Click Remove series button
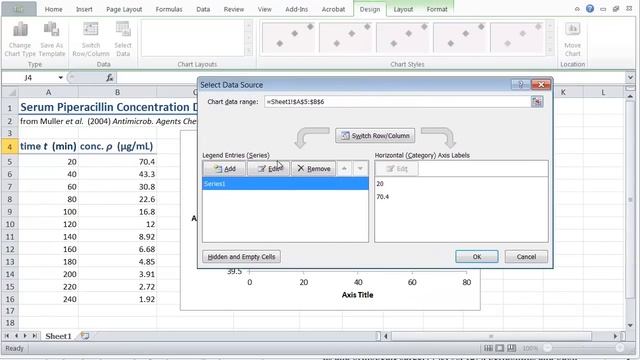This screenshot has height=360, width=640. pyautogui.click(x=313, y=169)
